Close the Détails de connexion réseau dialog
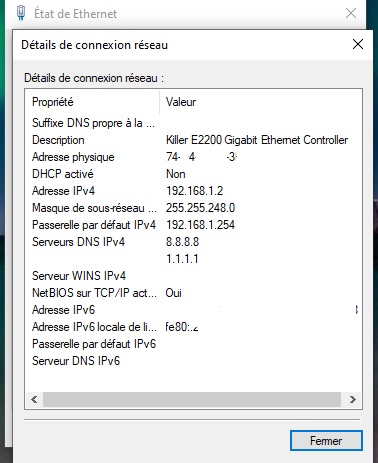Viewport: 378px width, 463px height. (x=358, y=44)
